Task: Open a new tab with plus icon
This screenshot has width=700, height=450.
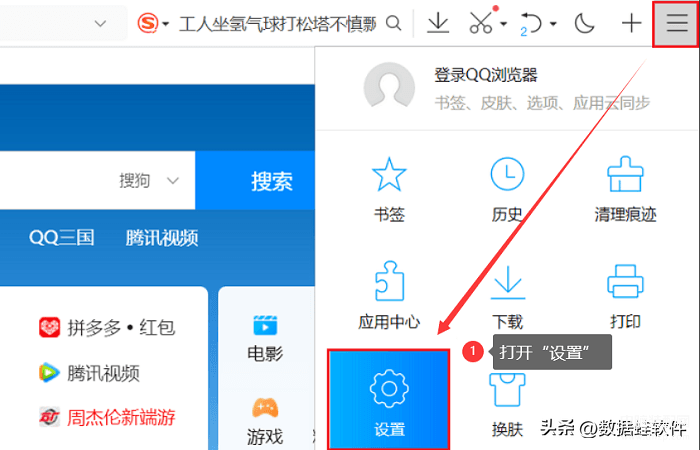Action: tap(632, 23)
